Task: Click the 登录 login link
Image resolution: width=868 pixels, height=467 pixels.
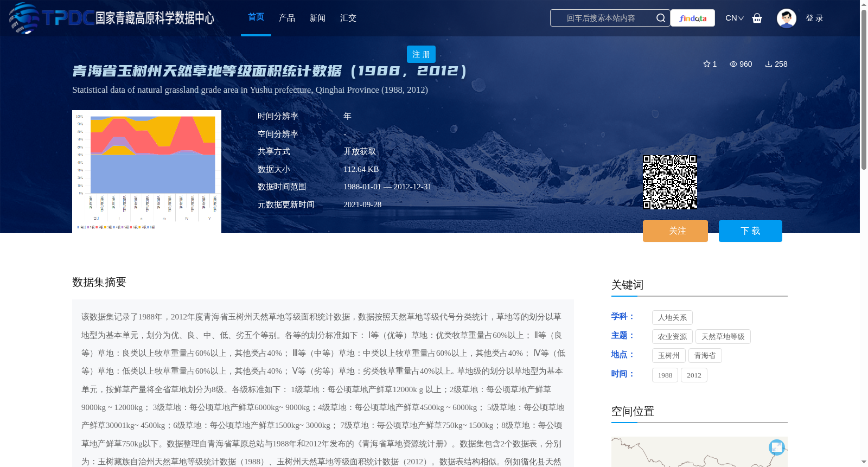Action: pos(814,18)
